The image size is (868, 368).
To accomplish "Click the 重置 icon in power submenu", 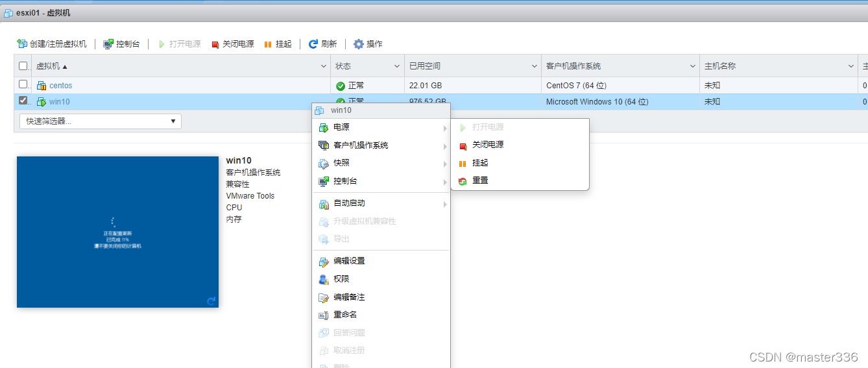I will tap(463, 181).
